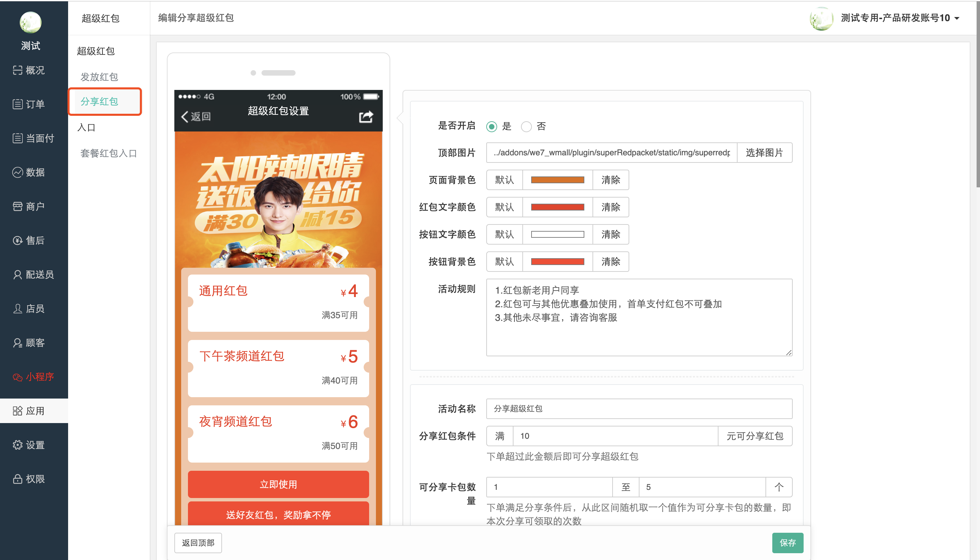Click the 分享红包条件 amount field
The height and width of the screenshot is (560, 980).
click(615, 436)
